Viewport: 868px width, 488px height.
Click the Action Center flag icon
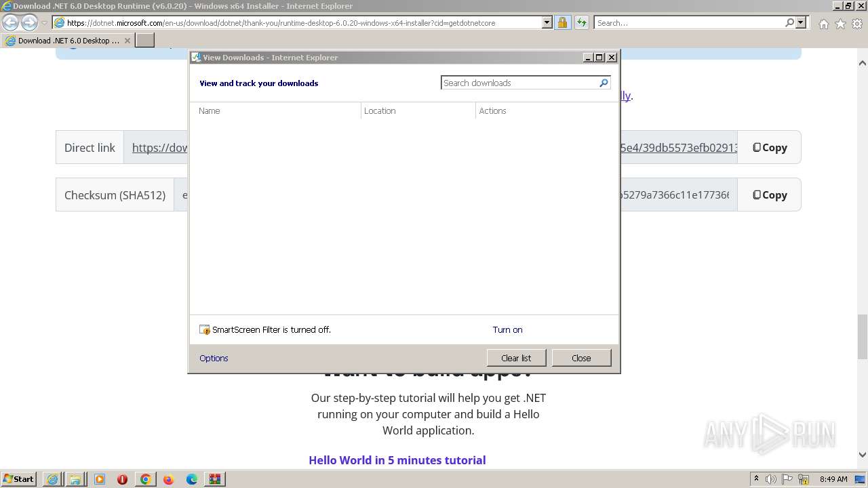tap(787, 479)
